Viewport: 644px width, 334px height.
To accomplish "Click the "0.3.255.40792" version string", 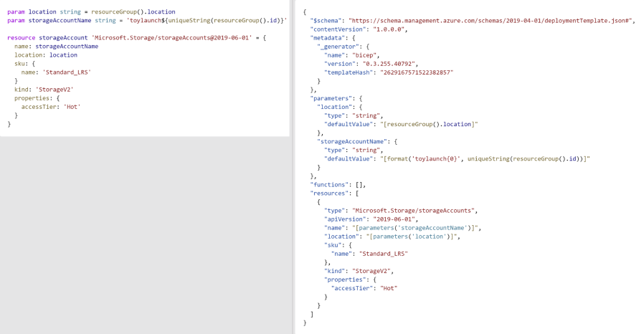I will (x=389, y=63).
